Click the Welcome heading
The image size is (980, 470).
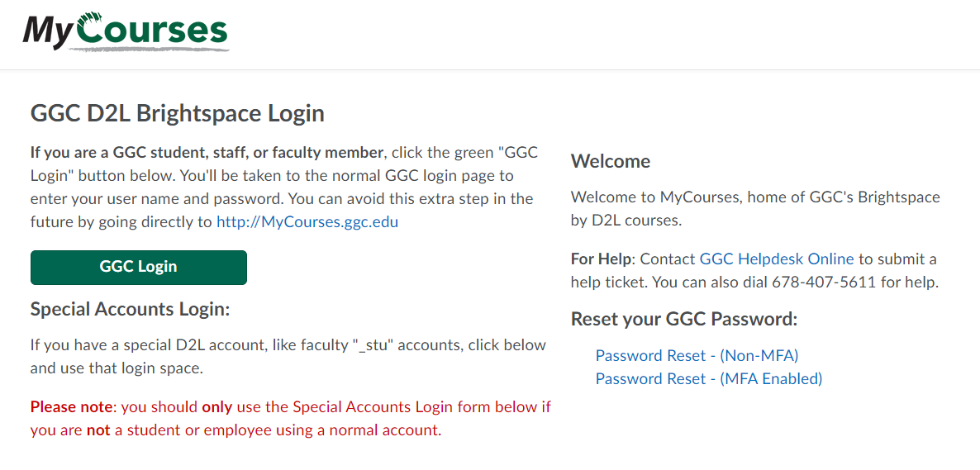tap(611, 162)
